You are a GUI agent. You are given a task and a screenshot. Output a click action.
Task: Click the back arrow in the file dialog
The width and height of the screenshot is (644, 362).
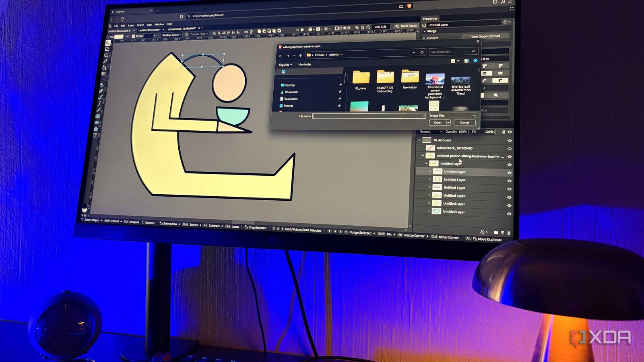click(x=281, y=56)
